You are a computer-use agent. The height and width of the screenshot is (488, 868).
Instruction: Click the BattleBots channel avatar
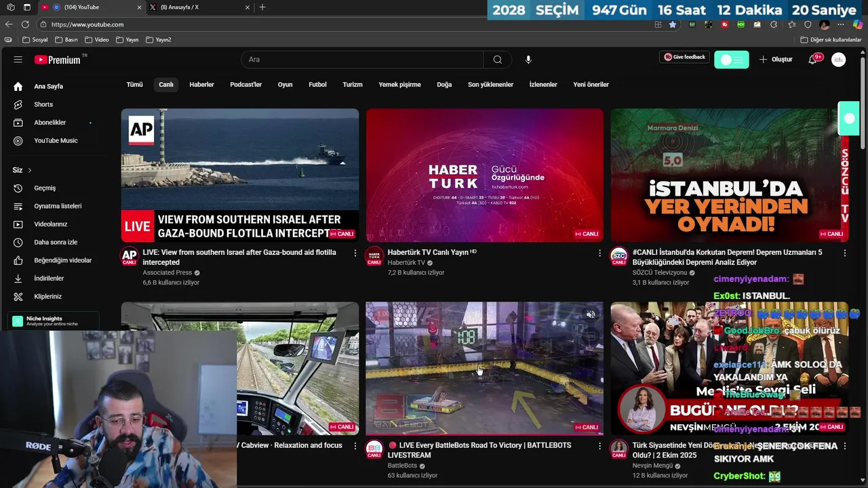(x=374, y=449)
